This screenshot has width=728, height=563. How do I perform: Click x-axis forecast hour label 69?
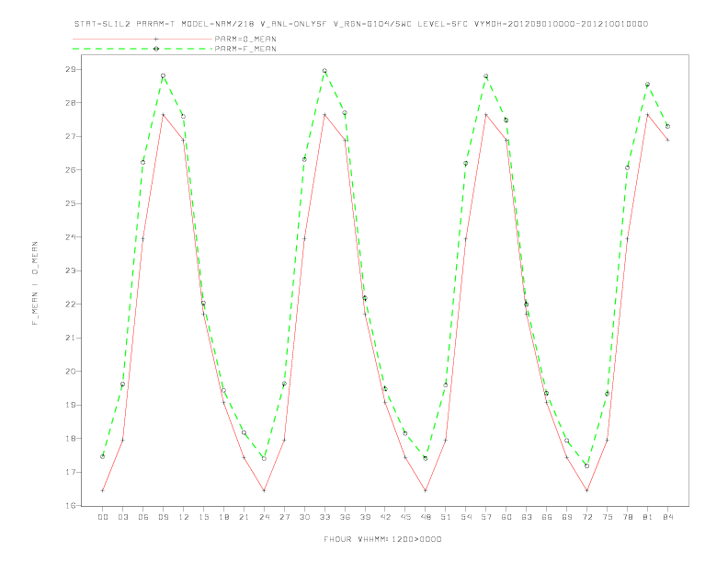point(567,517)
